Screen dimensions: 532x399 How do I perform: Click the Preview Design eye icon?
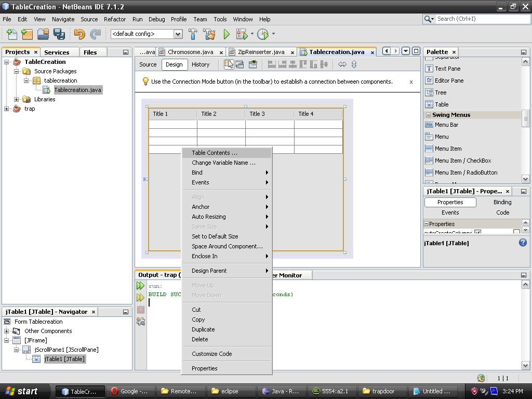pyautogui.click(x=253, y=64)
